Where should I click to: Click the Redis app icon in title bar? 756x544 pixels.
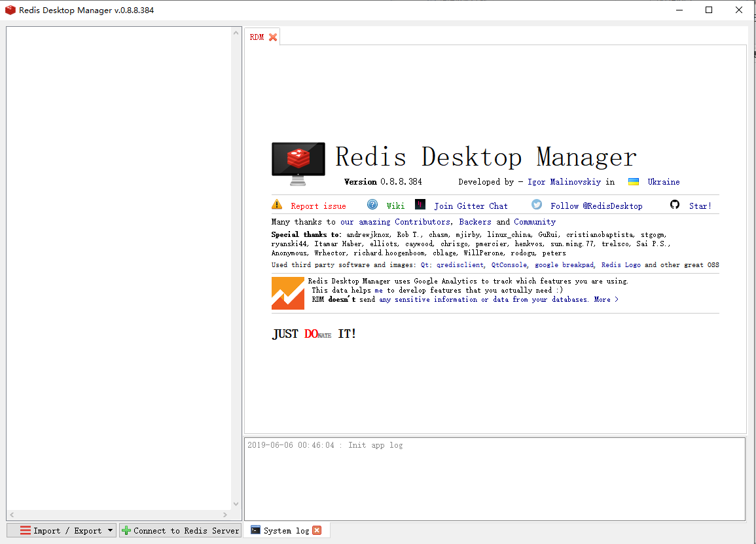tap(10, 10)
